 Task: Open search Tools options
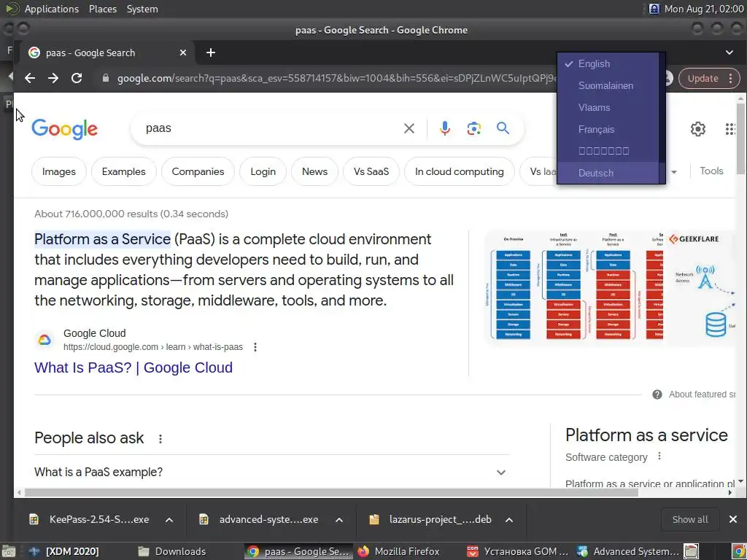point(711,171)
